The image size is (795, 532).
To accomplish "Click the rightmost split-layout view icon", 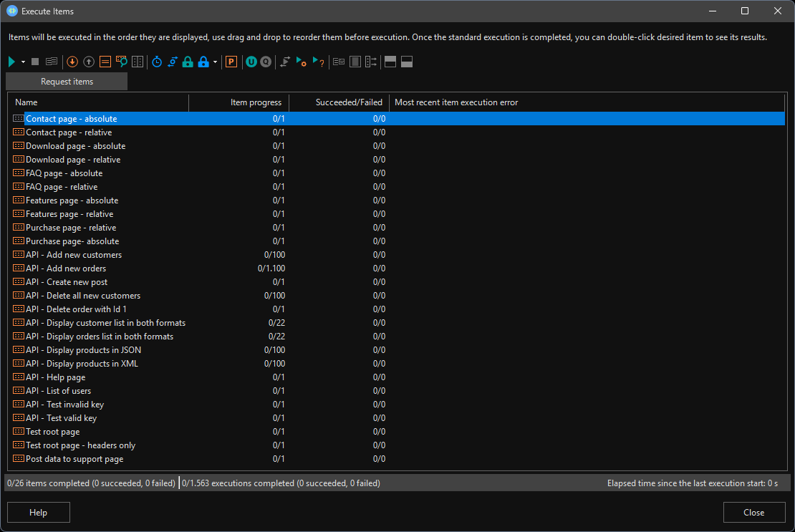I will 406,62.
